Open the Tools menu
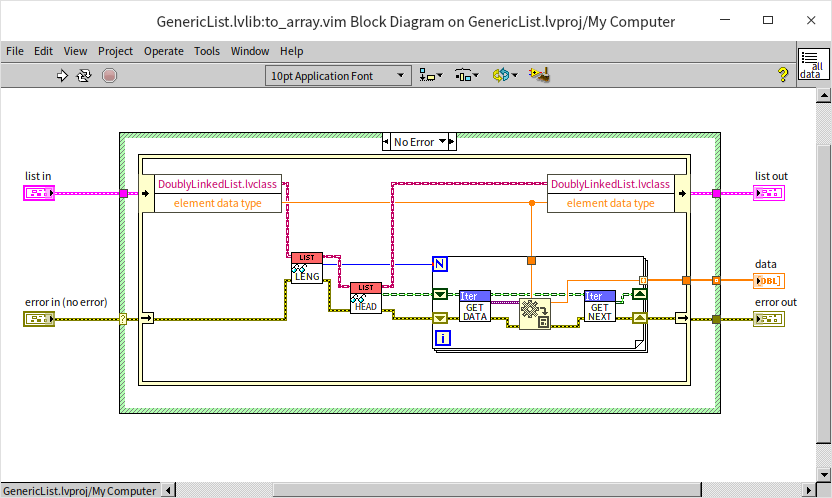The image size is (832, 498). (x=207, y=51)
